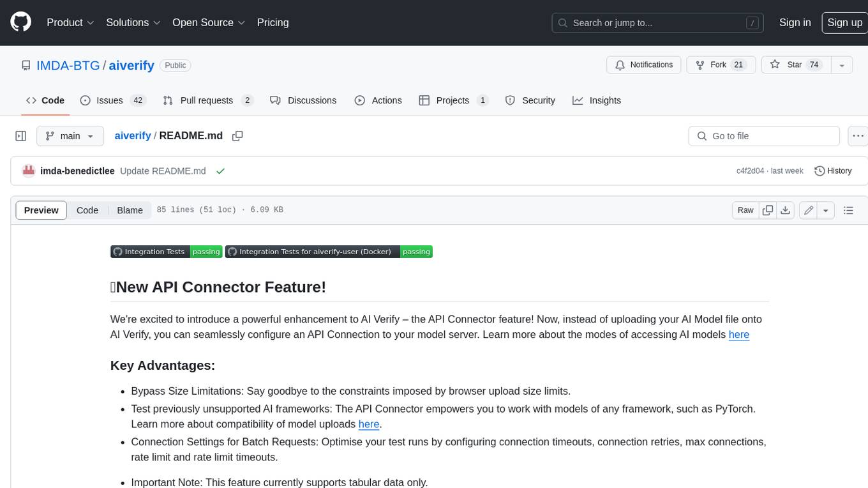The height and width of the screenshot is (488, 868).
Task: Expand the Open Source menu
Action: pos(209,22)
